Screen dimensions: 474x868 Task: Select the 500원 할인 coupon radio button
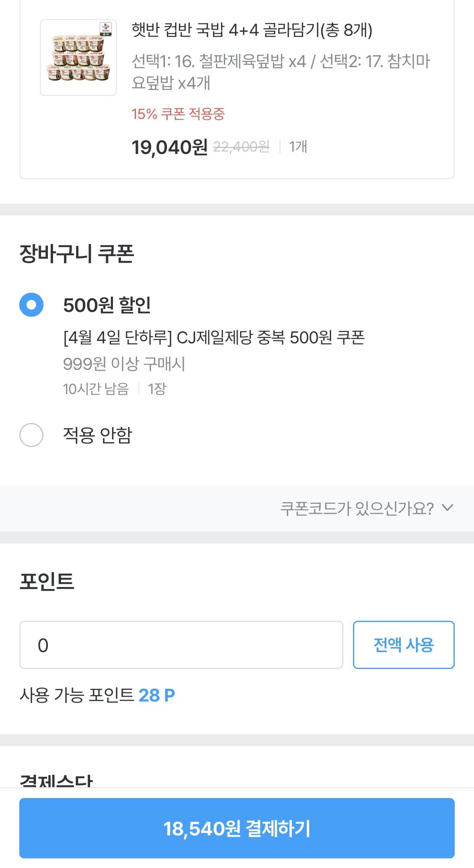(x=31, y=305)
